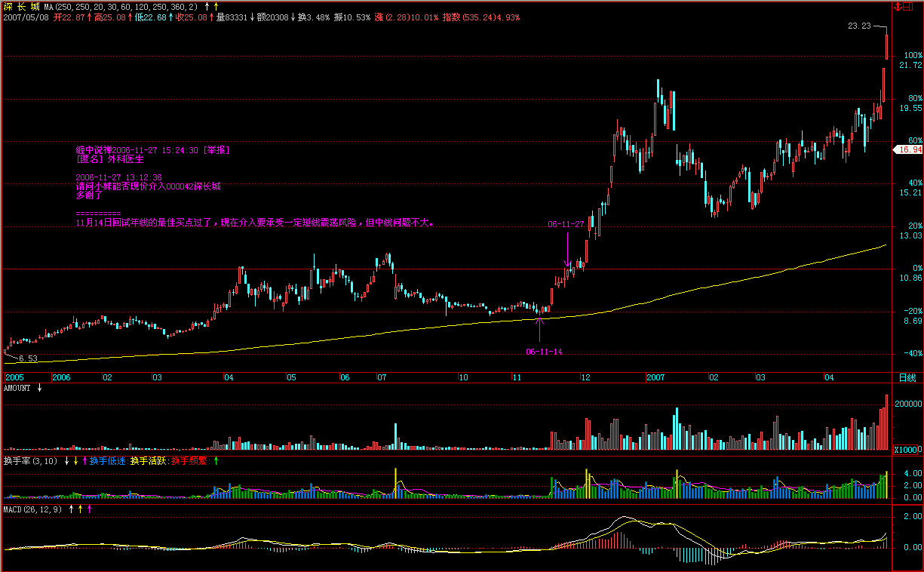This screenshot has height=572, width=924.
Task: Open the AMOUNT indicator label
Action: (17, 388)
